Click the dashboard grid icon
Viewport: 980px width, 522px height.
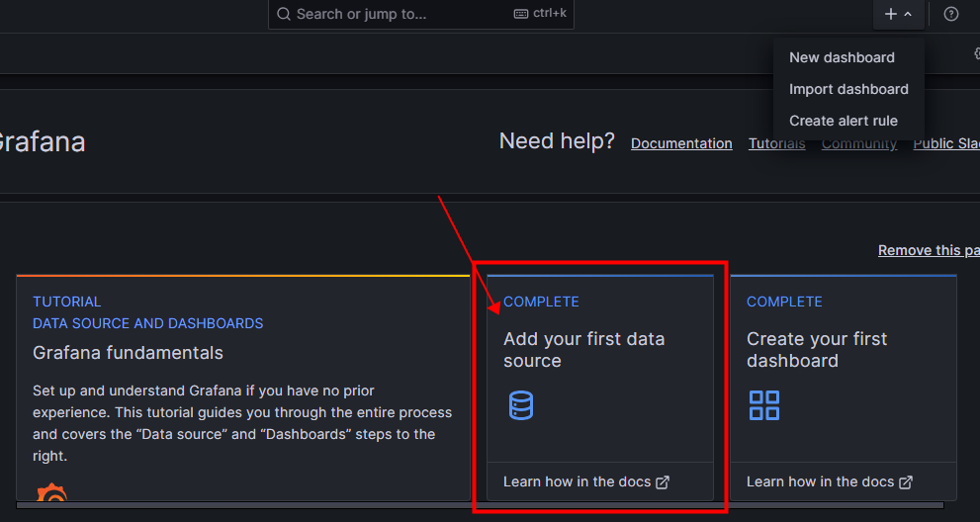(x=764, y=405)
